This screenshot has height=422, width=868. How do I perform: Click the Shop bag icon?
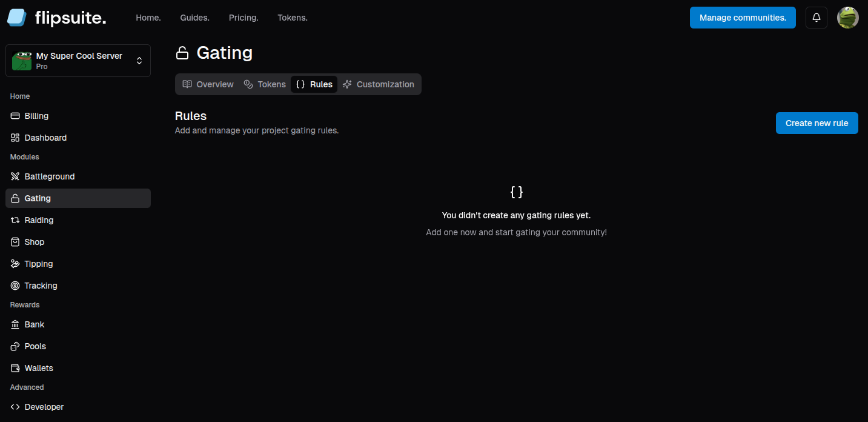tap(15, 242)
